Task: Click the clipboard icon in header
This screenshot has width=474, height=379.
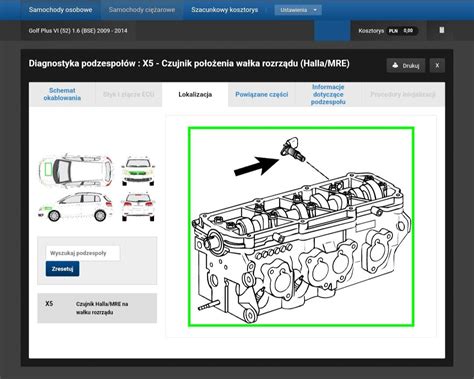Action: coord(442,30)
